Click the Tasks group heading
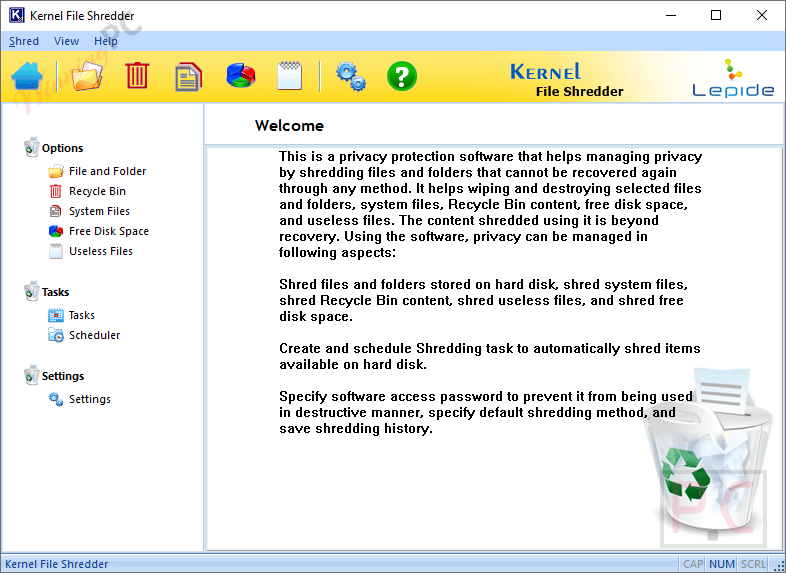The image size is (786, 573). point(55,292)
